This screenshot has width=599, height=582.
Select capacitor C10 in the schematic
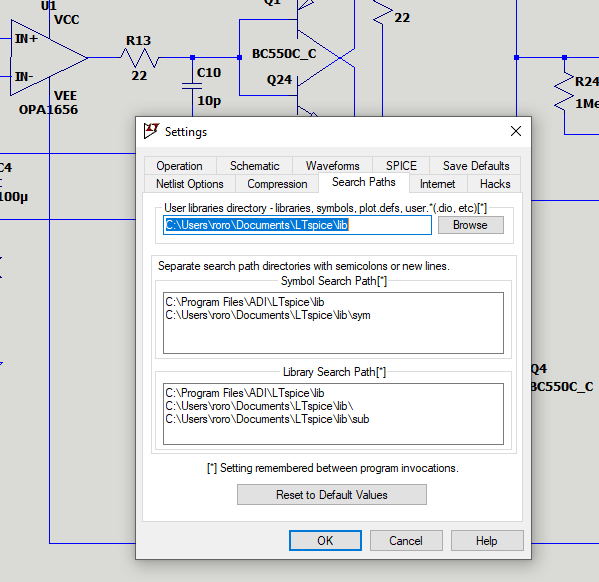[192, 86]
